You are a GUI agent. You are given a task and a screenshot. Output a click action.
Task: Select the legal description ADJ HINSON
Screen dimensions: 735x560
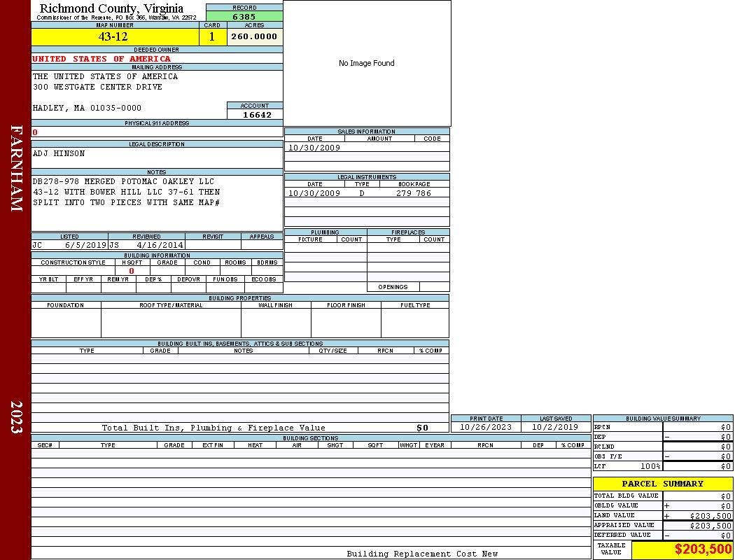click(x=59, y=153)
